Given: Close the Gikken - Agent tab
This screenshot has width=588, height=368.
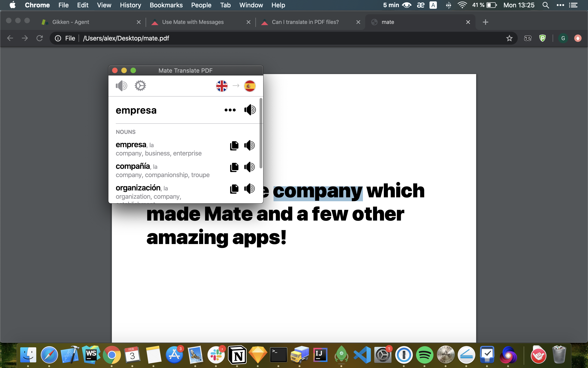Looking at the screenshot, I should pyautogui.click(x=139, y=22).
